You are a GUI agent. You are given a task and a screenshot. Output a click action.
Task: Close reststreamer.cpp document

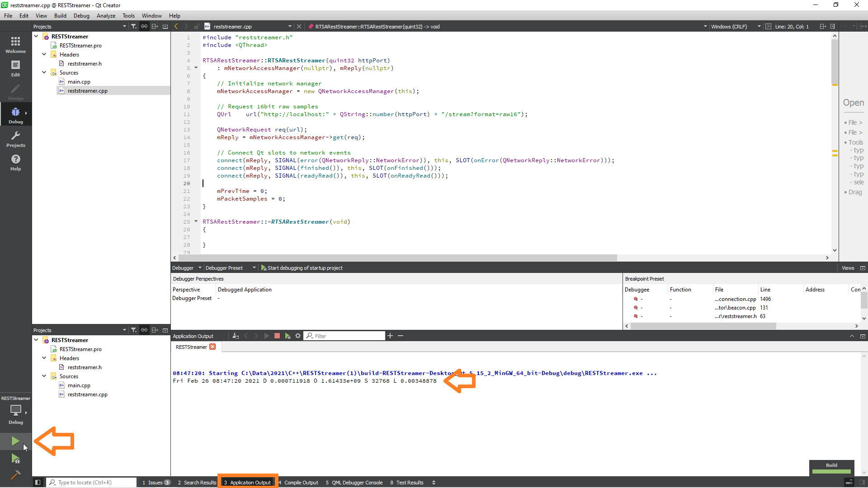299,26
